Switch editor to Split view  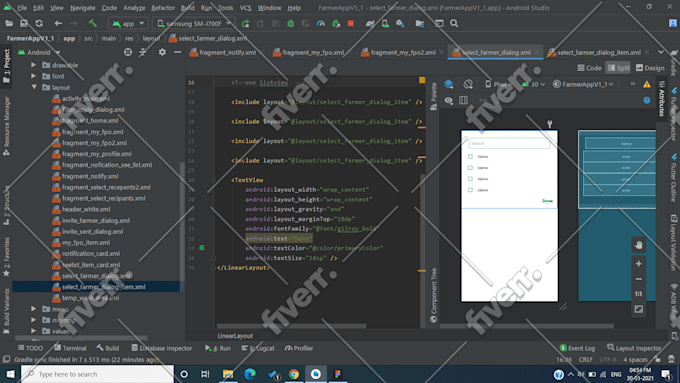(618, 68)
